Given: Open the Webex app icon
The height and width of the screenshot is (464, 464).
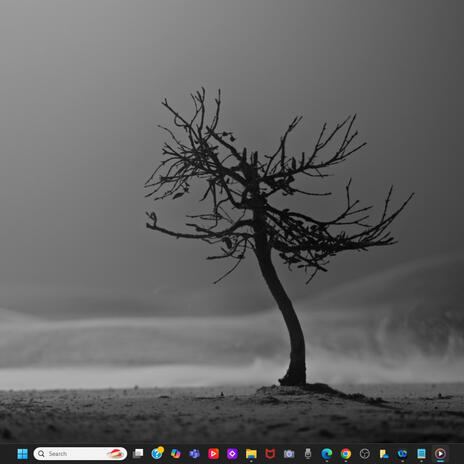Looking at the screenshot, I should [402, 454].
